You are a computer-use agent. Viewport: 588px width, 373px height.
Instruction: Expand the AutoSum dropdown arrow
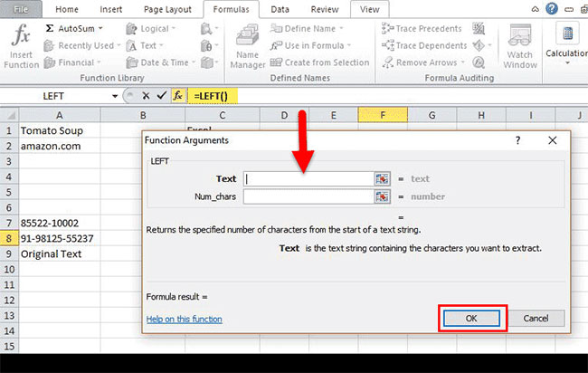tap(100, 28)
